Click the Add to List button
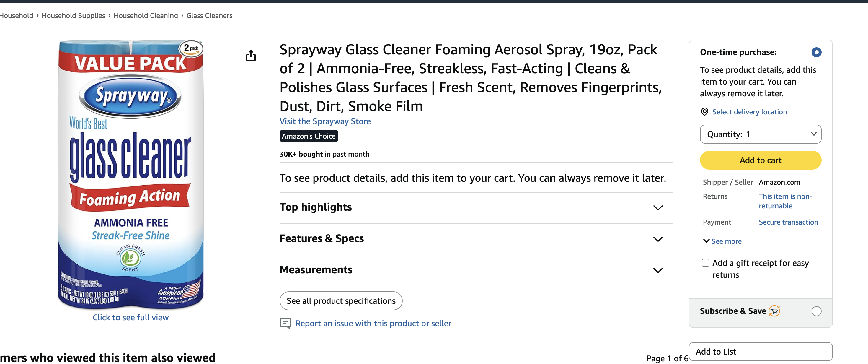 [760, 352]
